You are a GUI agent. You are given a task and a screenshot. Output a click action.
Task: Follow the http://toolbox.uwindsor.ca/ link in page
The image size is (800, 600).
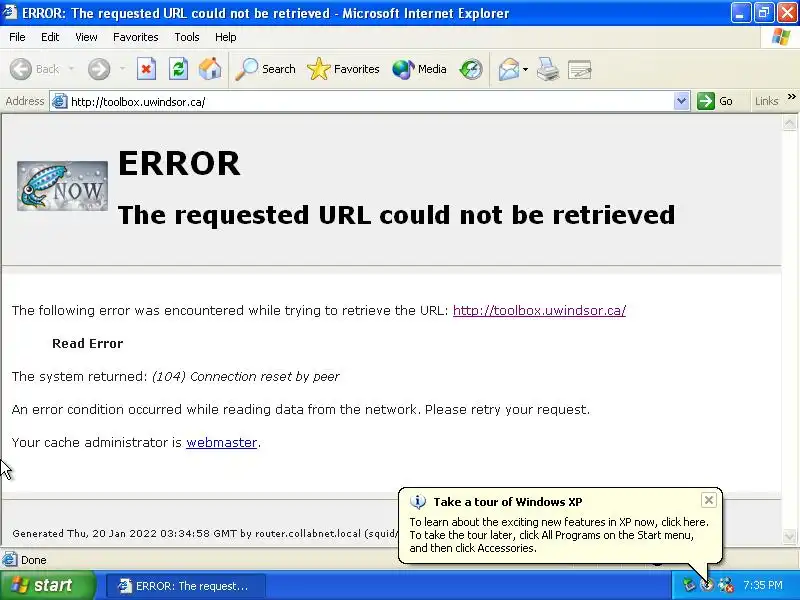(x=539, y=310)
